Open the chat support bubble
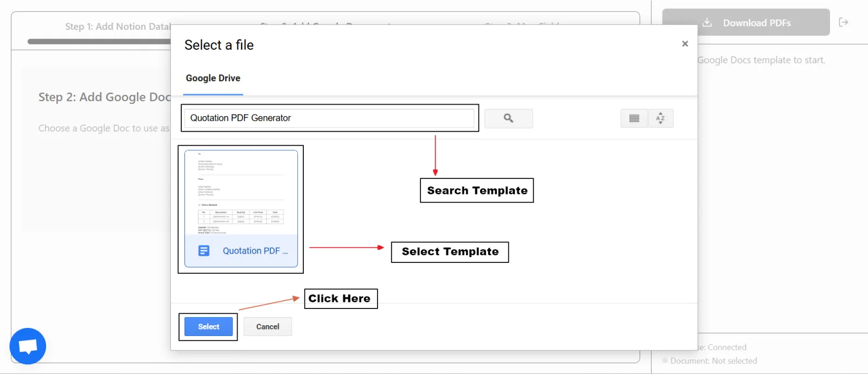Screen dimensions: 868x374 pos(28,346)
